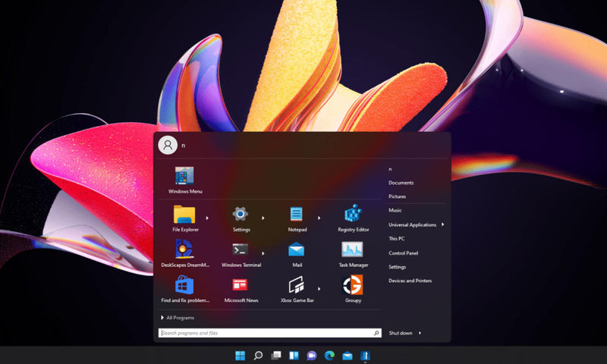
Task: Open DeskScapes DreamMaker app
Action: pyautogui.click(x=185, y=254)
